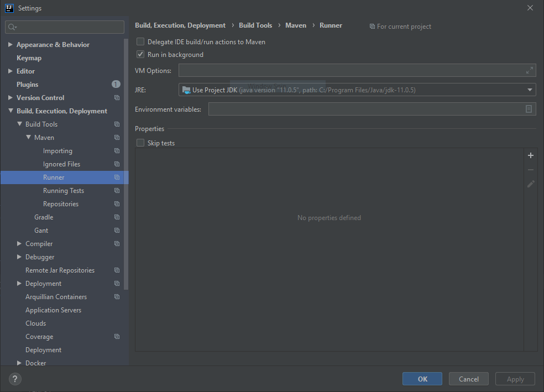
Task: Click project-level icon beside Runner
Action: [117, 177]
